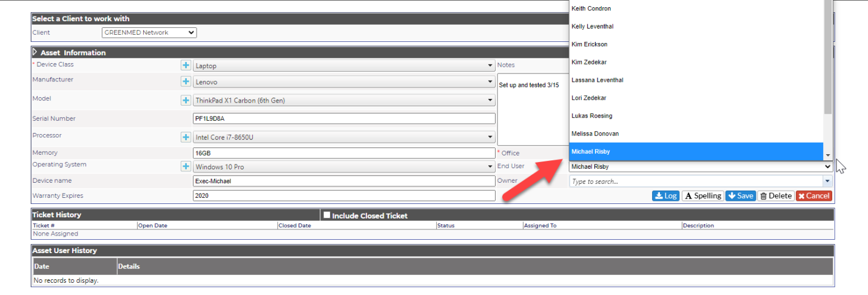This screenshot has width=868, height=295.
Task: Run the Spelling check button
Action: [703, 196]
